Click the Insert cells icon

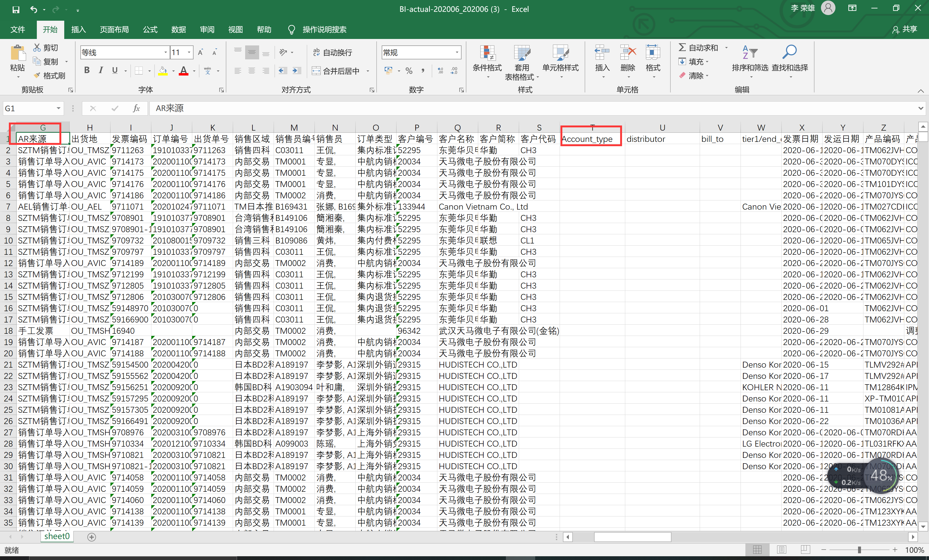point(602,53)
